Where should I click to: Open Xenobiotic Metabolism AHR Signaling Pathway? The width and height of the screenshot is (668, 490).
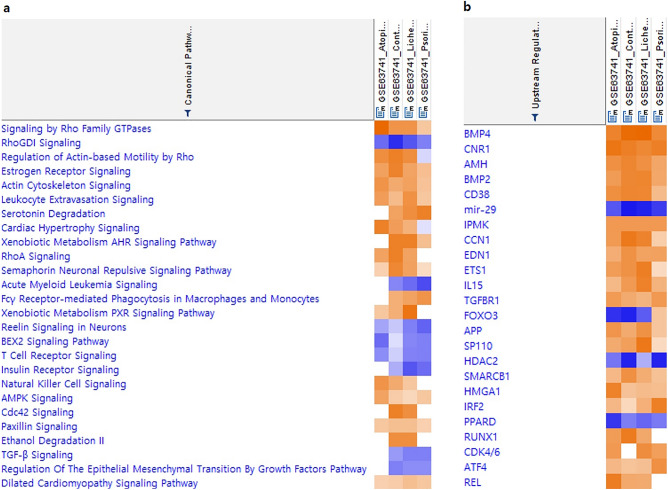point(109,242)
